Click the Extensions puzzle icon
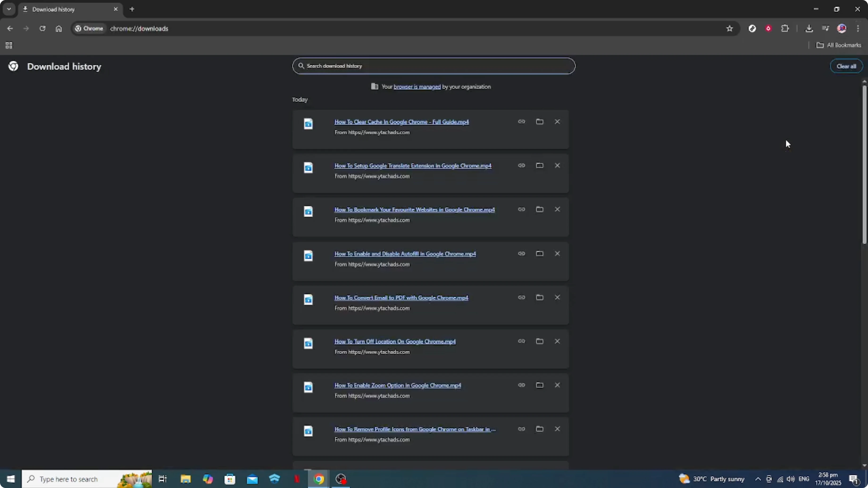Viewport: 868px width, 488px height. (x=785, y=28)
